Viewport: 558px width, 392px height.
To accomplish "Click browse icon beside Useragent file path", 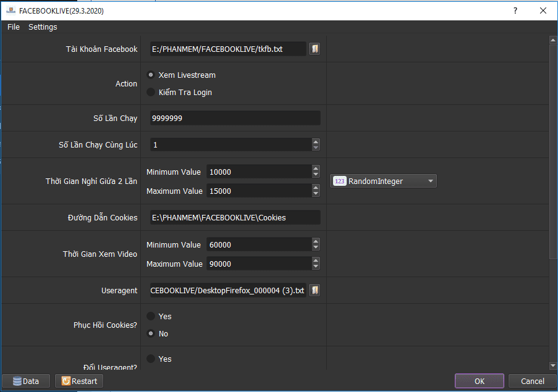I will click(x=315, y=290).
